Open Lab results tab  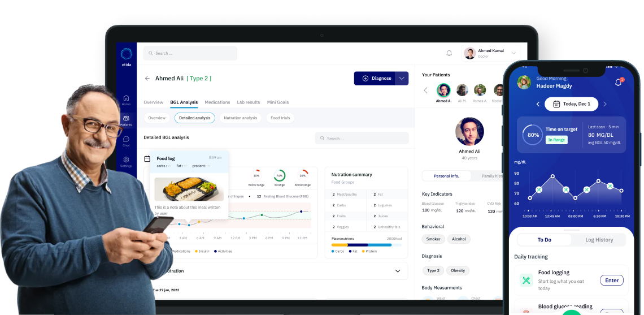pyautogui.click(x=249, y=102)
